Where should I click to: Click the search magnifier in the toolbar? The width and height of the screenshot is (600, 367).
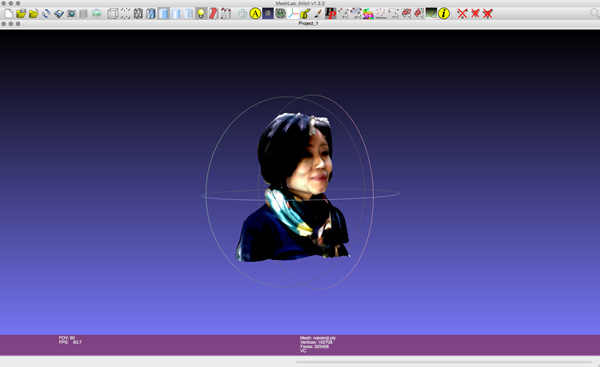595,13
